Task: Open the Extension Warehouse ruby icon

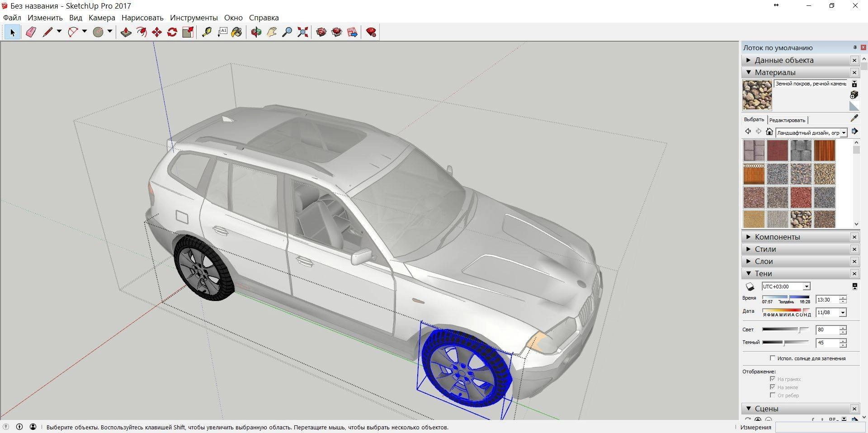Action: (371, 32)
